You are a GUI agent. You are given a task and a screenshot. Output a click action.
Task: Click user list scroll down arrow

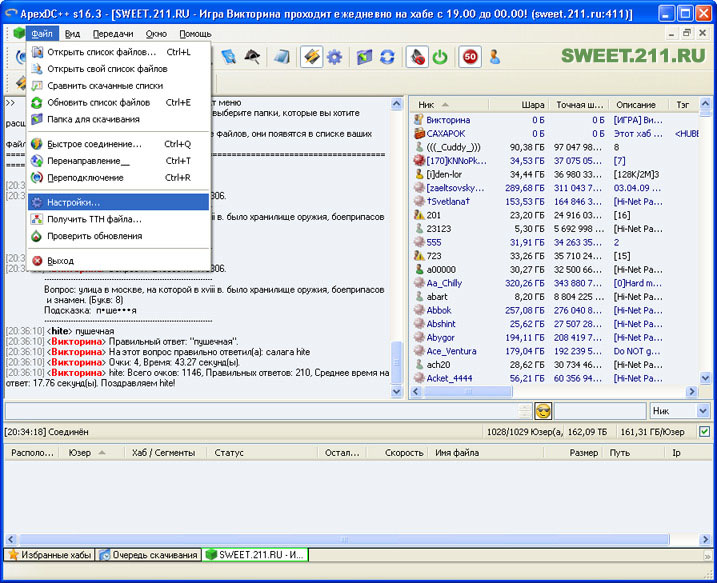click(705, 378)
